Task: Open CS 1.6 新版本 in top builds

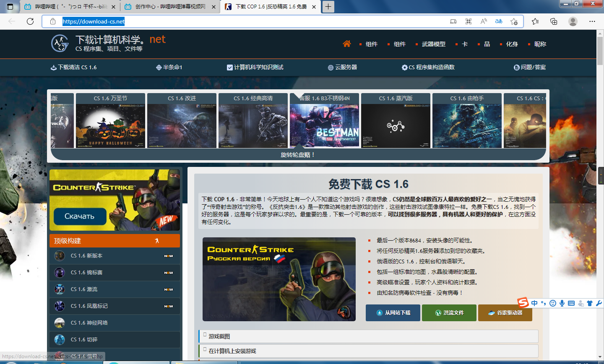Action: pyautogui.click(x=115, y=256)
